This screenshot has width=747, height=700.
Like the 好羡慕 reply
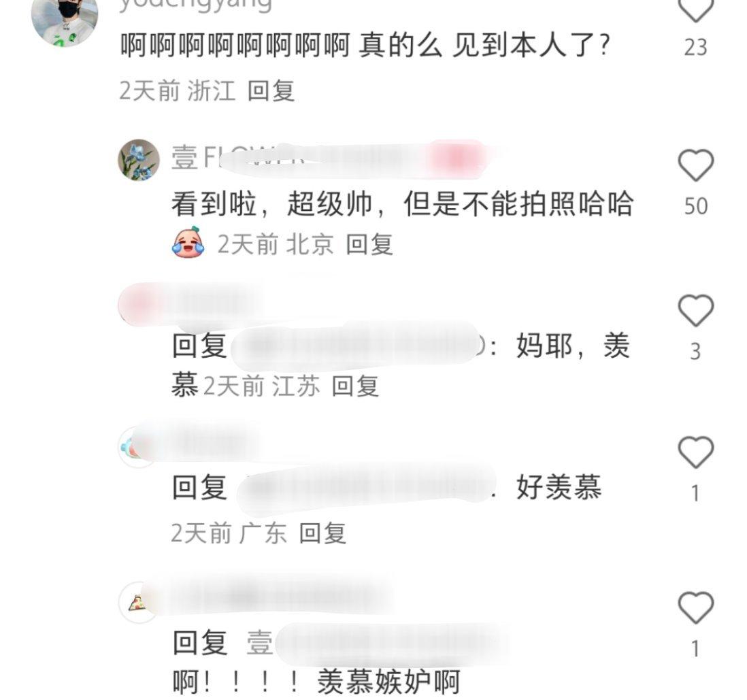(695, 452)
